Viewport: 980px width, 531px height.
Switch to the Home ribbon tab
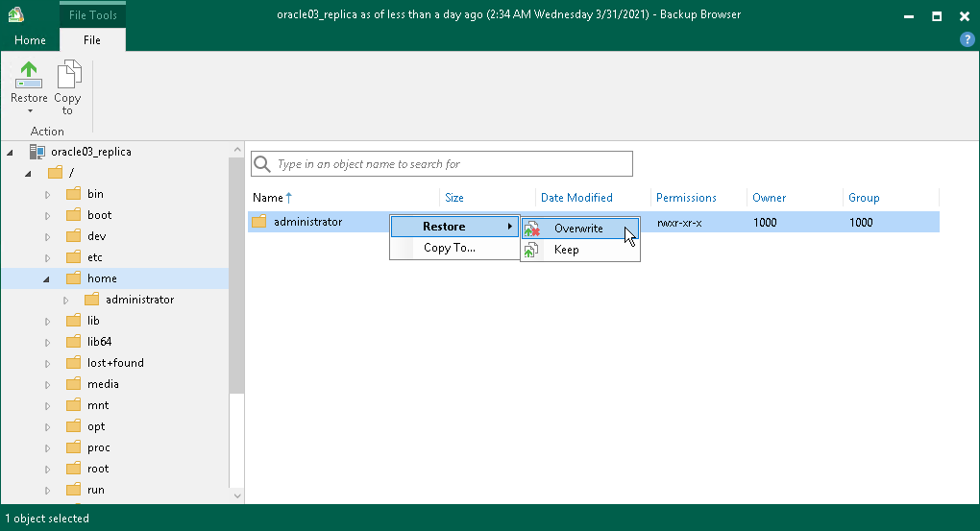pyautogui.click(x=30, y=40)
